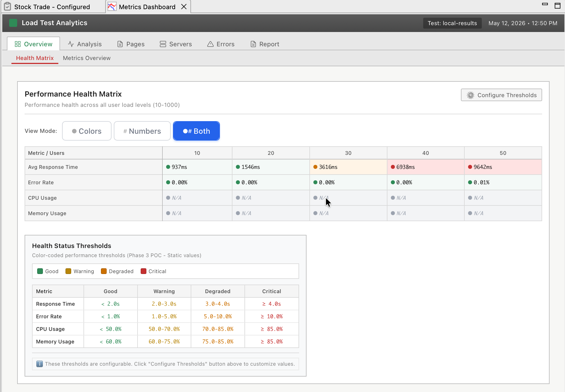Click the Degraded orange legend swatch
This screenshot has height=392, width=565.
coord(104,271)
